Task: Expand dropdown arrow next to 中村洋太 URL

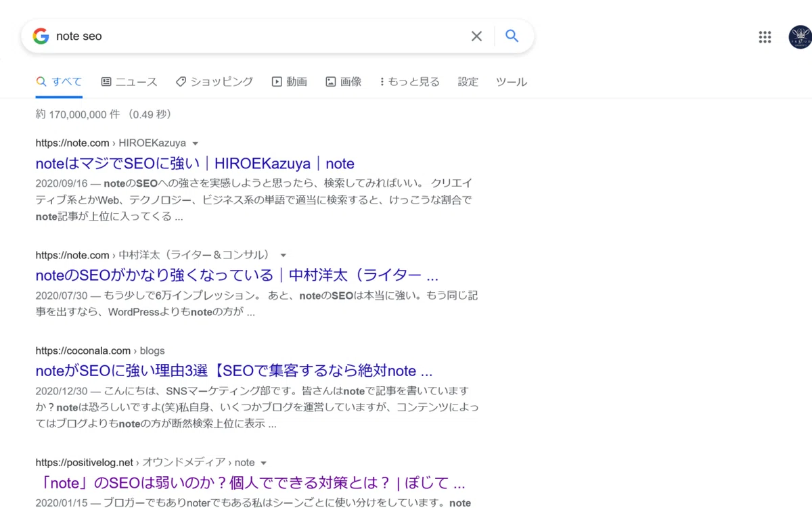Action: pos(284,256)
